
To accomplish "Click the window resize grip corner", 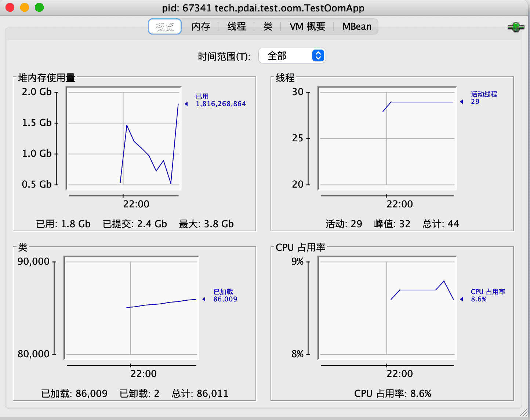I will (x=524, y=414).
